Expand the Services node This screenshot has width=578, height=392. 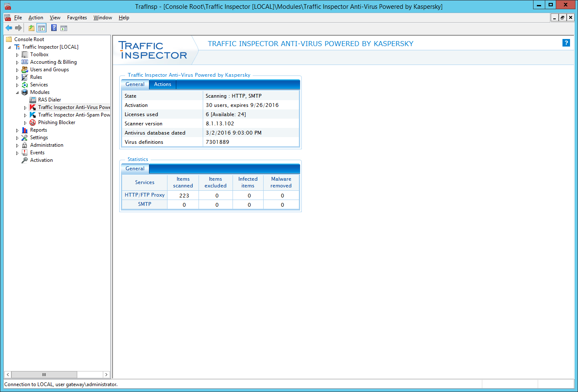[17, 85]
